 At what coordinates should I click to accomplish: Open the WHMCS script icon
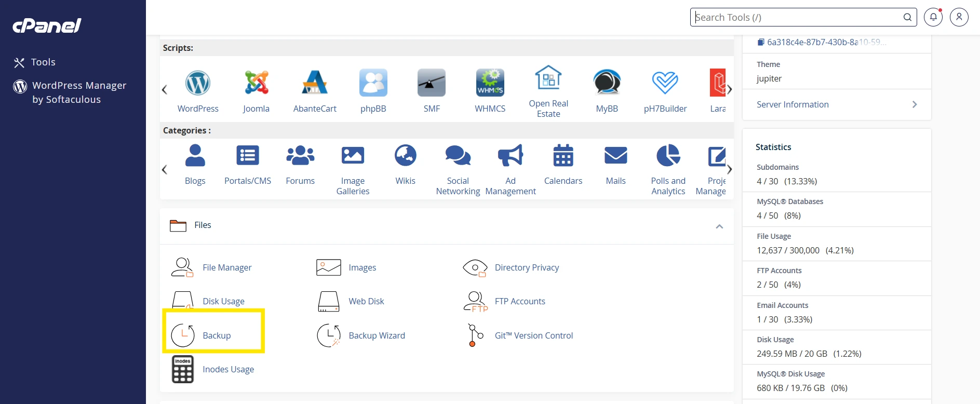[490, 83]
